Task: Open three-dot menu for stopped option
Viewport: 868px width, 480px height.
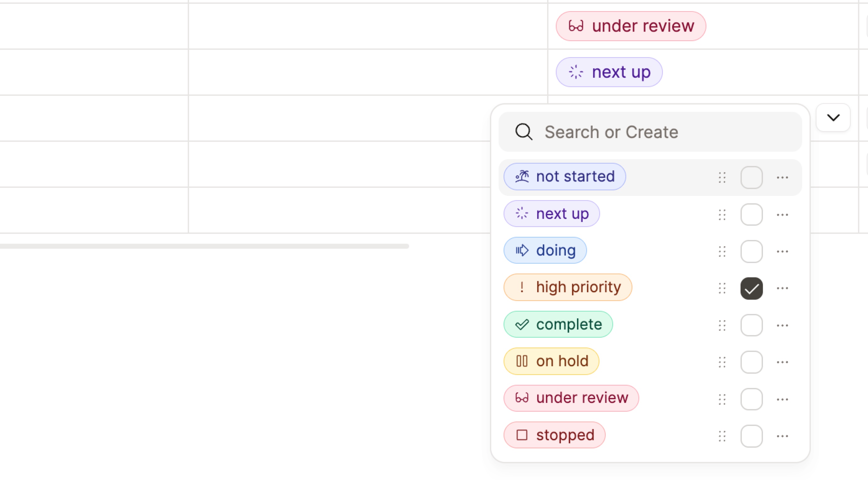Action: click(x=782, y=436)
